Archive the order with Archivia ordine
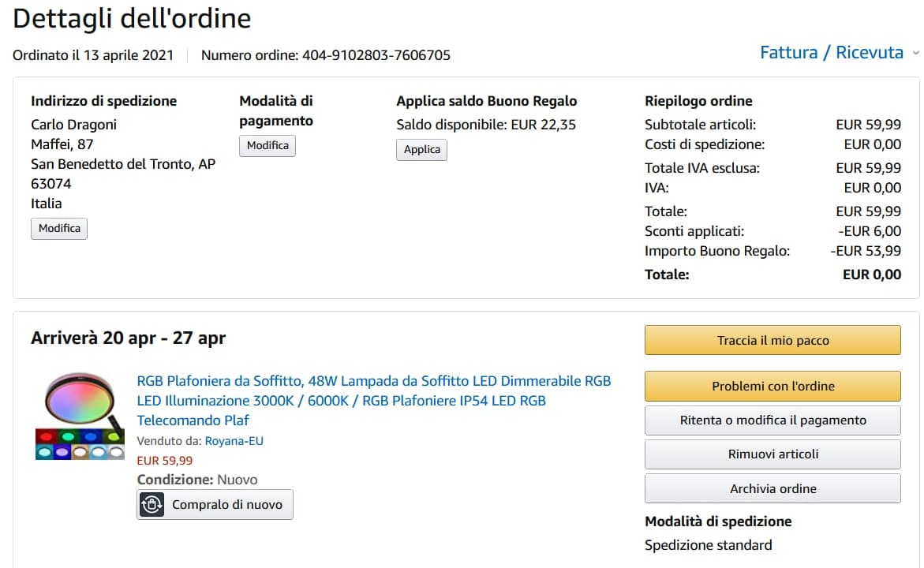Image resolution: width=924 pixels, height=568 pixels. click(x=772, y=488)
